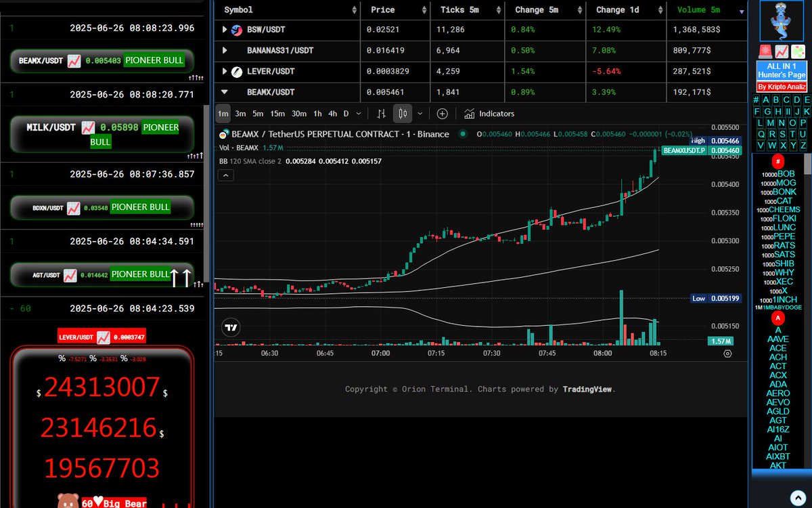Select the 1m chart timeframe

coord(223,114)
